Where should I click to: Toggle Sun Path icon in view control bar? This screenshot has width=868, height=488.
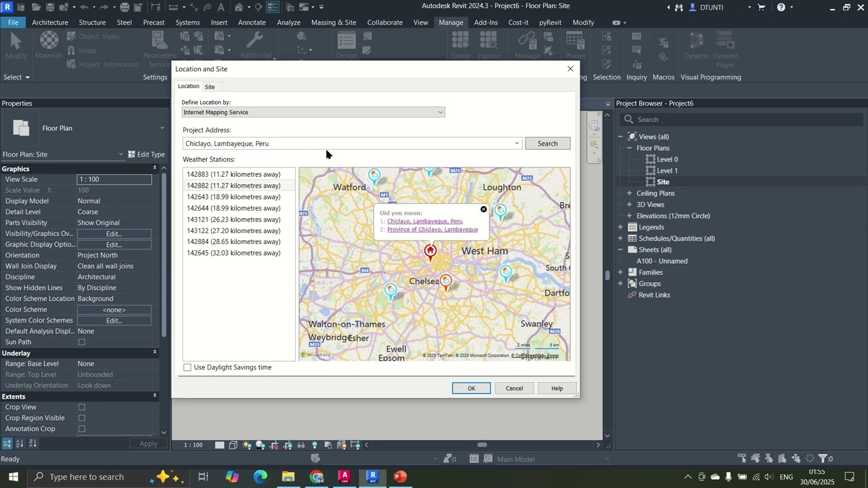click(x=247, y=445)
